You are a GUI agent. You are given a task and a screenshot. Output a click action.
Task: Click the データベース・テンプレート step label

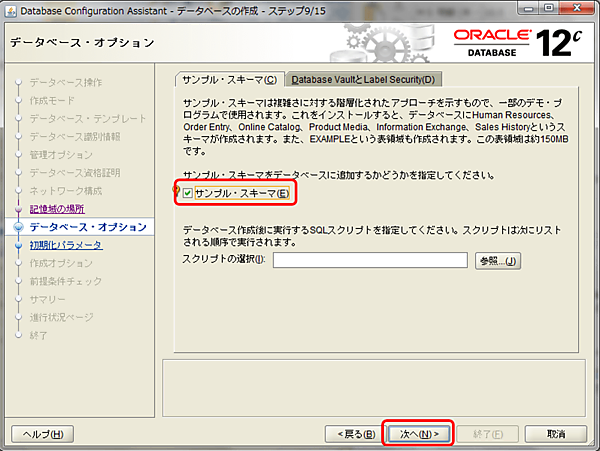(x=88, y=119)
